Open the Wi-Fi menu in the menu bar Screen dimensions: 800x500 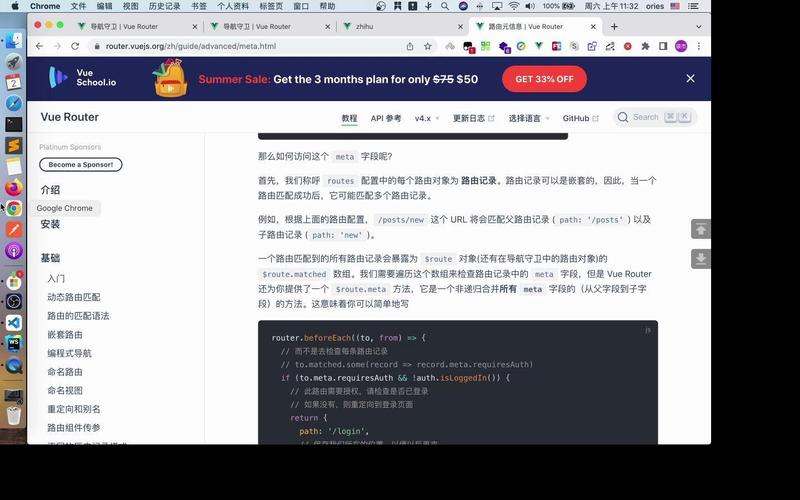514,6
